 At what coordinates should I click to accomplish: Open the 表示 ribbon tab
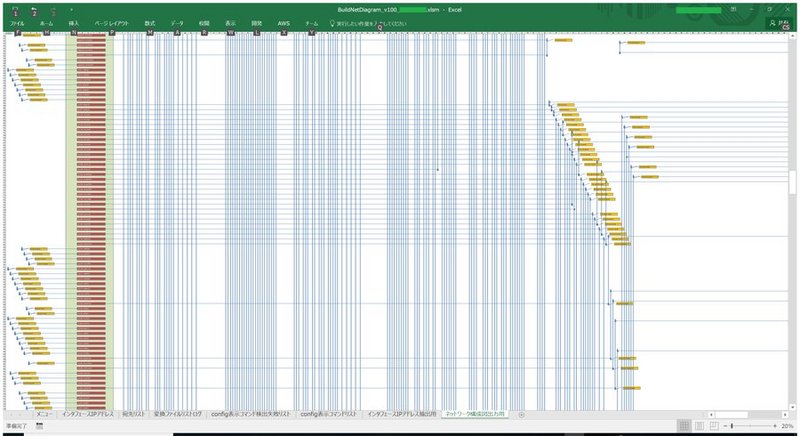pyautogui.click(x=230, y=23)
